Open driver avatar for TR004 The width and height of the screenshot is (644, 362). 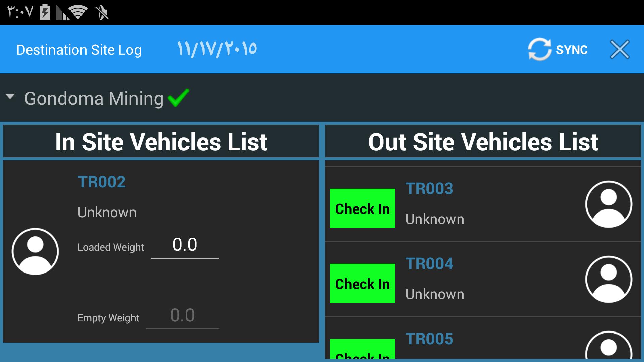(609, 279)
